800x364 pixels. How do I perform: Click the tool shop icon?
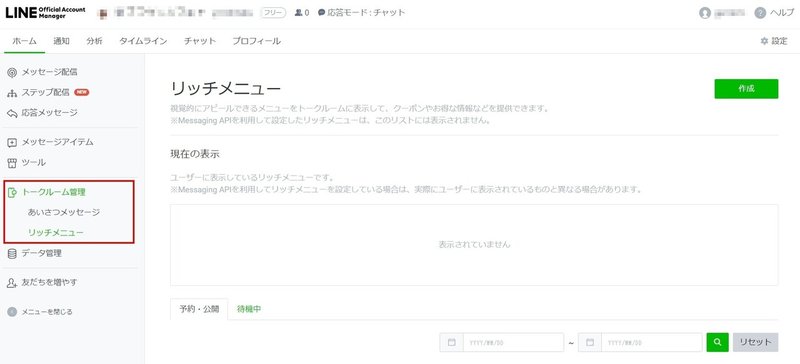point(12,163)
